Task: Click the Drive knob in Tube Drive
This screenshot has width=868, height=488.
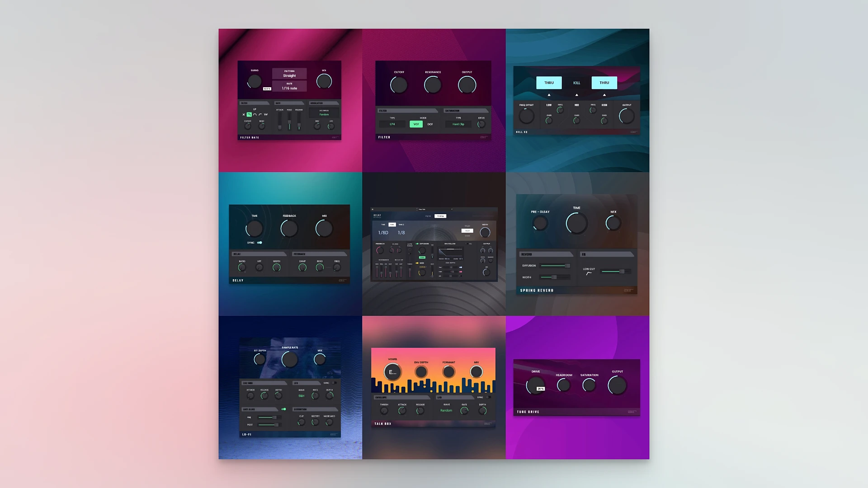Action: click(x=535, y=385)
